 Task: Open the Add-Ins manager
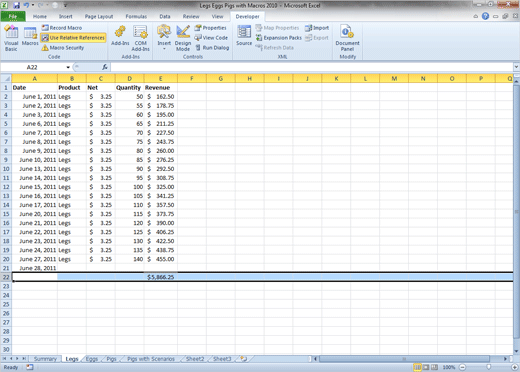pos(120,36)
